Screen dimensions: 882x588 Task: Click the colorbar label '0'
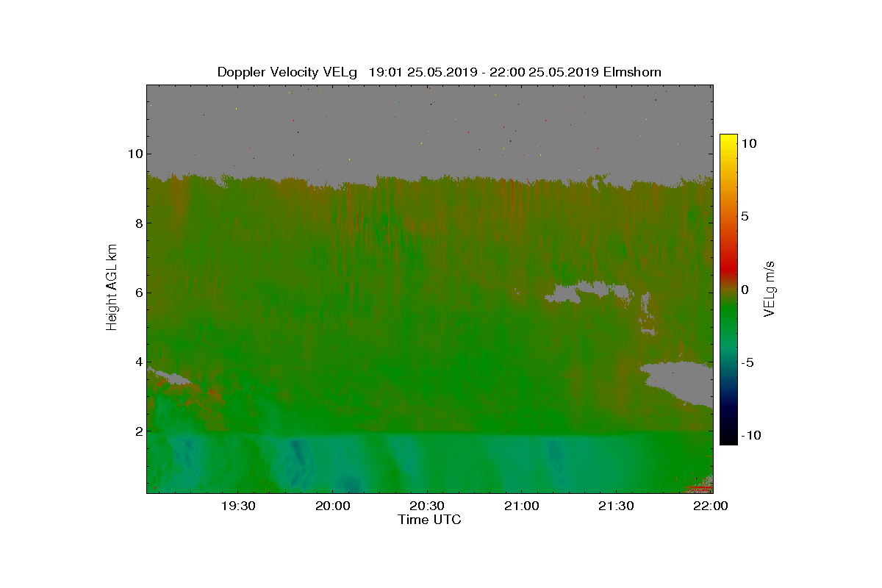[745, 290]
